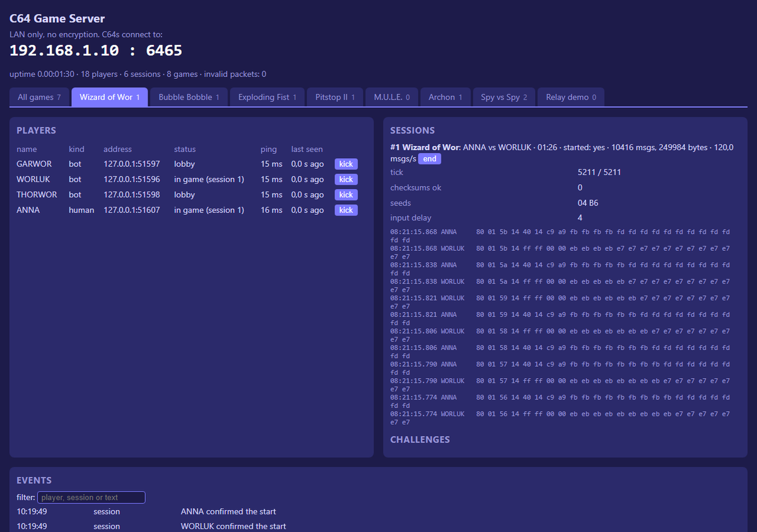Screen dimensions: 757x532
Task: Kick the GARWOR bot
Action: point(346,164)
